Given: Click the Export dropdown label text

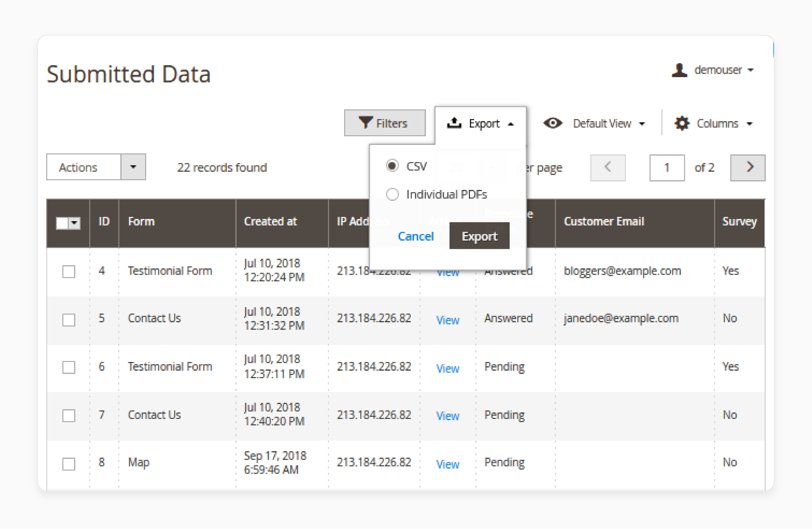Looking at the screenshot, I should click(x=484, y=124).
